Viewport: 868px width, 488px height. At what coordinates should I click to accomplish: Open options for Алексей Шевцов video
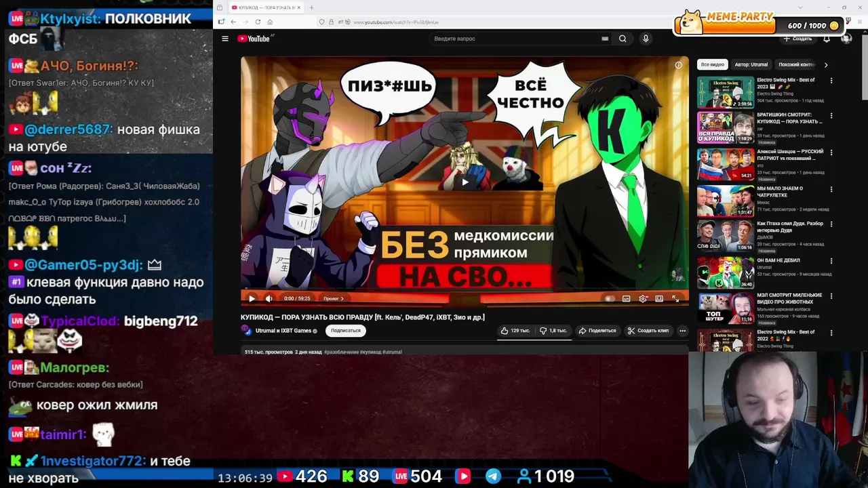click(831, 152)
